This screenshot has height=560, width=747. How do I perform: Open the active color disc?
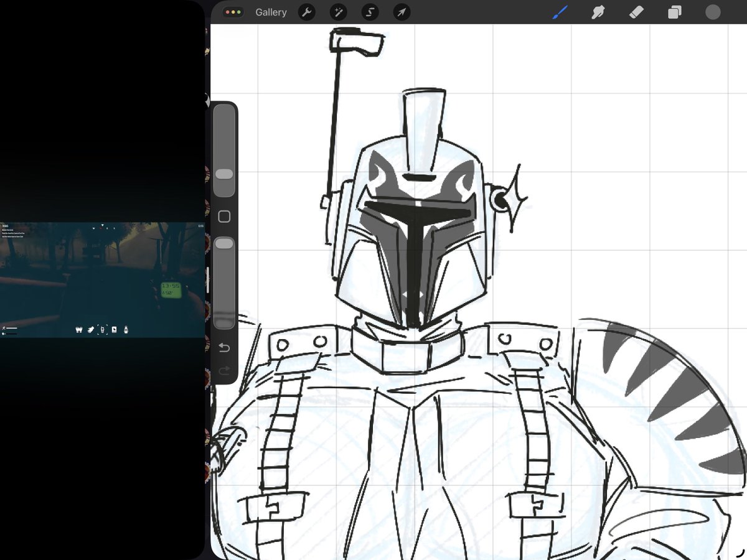(x=713, y=12)
